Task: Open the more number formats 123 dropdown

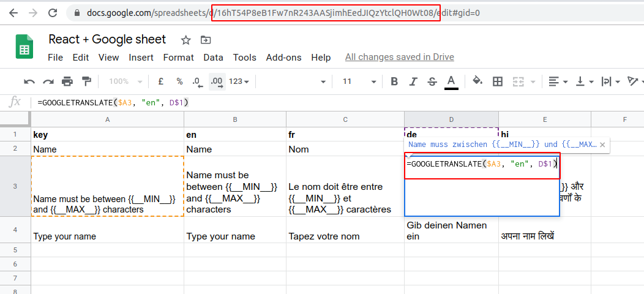Action: click(239, 81)
